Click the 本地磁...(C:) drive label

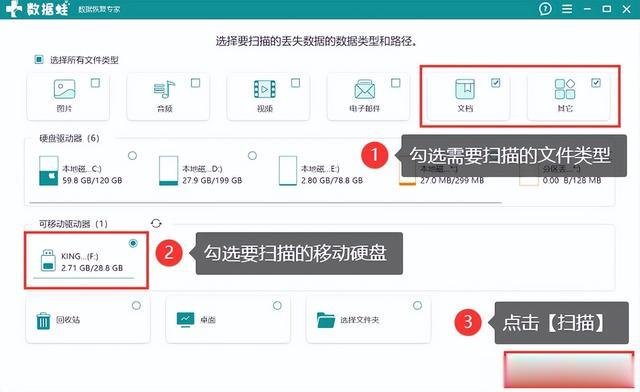pyautogui.click(x=82, y=169)
